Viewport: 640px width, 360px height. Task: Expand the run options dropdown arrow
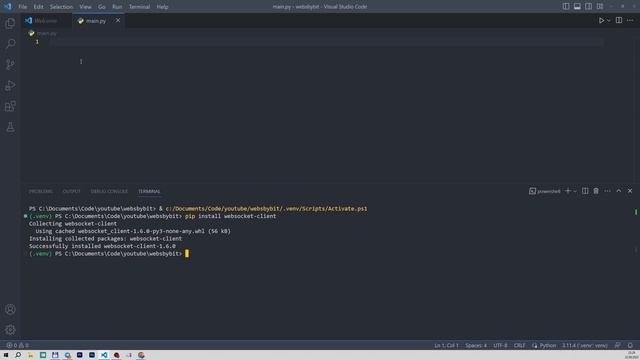point(609,20)
